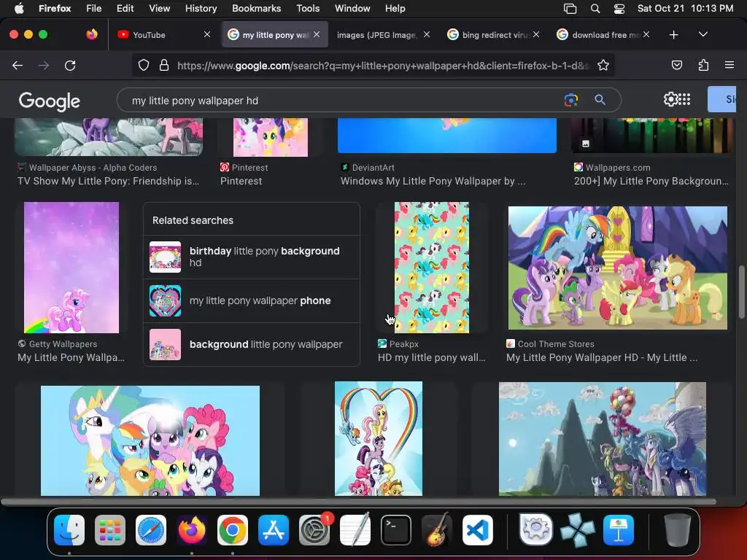Search by image with Google Lens icon
Image resolution: width=747 pixels, height=560 pixels.
pos(570,100)
